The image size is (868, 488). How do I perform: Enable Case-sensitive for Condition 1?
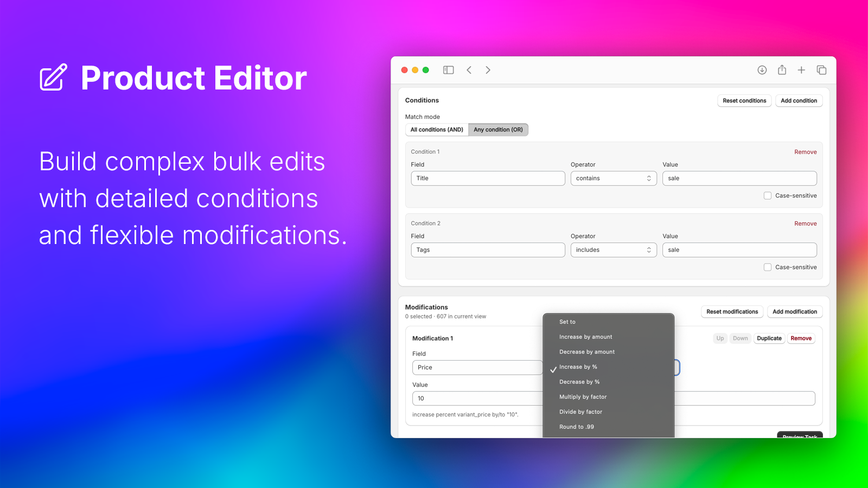coord(768,195)
